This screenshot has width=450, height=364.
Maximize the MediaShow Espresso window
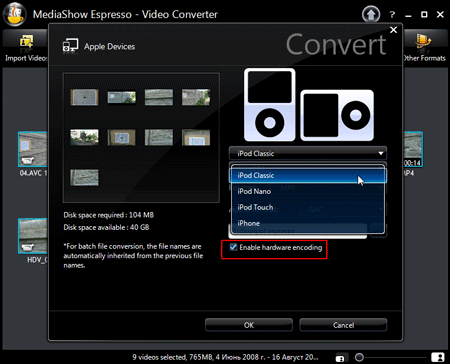(x=424, y=15)
